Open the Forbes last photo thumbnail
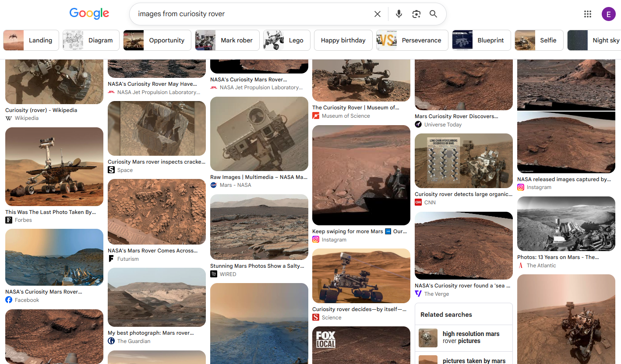 click(54, 167)
